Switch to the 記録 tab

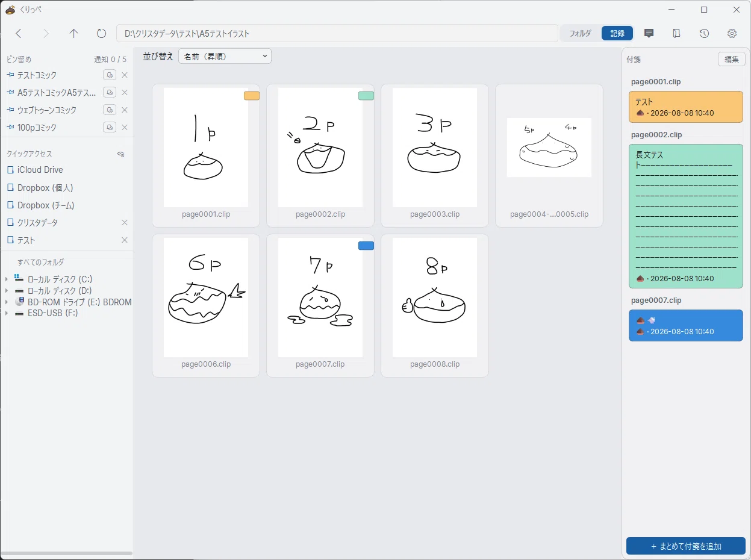coord(617,34)
